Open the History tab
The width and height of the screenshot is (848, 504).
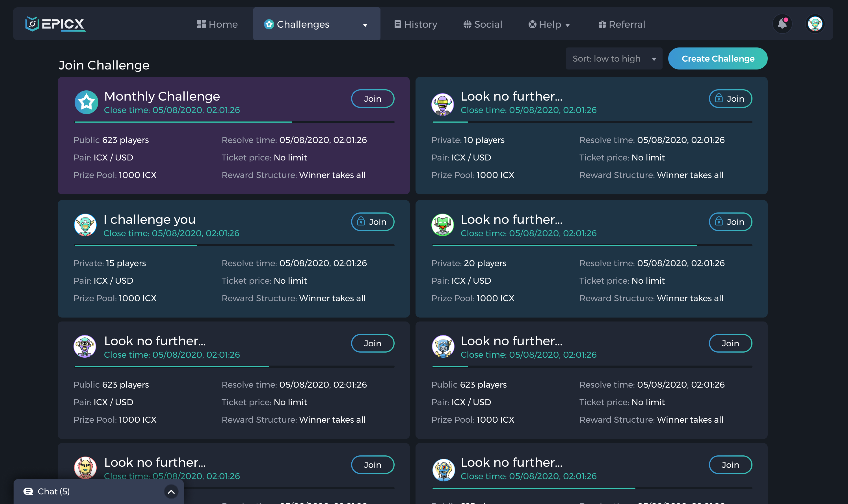pos(416,24)
